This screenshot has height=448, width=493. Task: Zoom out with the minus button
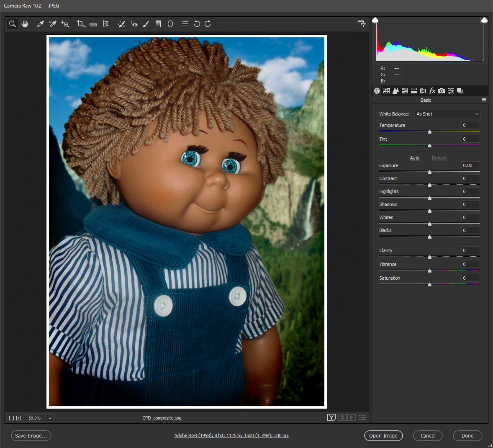click(11, 418)
